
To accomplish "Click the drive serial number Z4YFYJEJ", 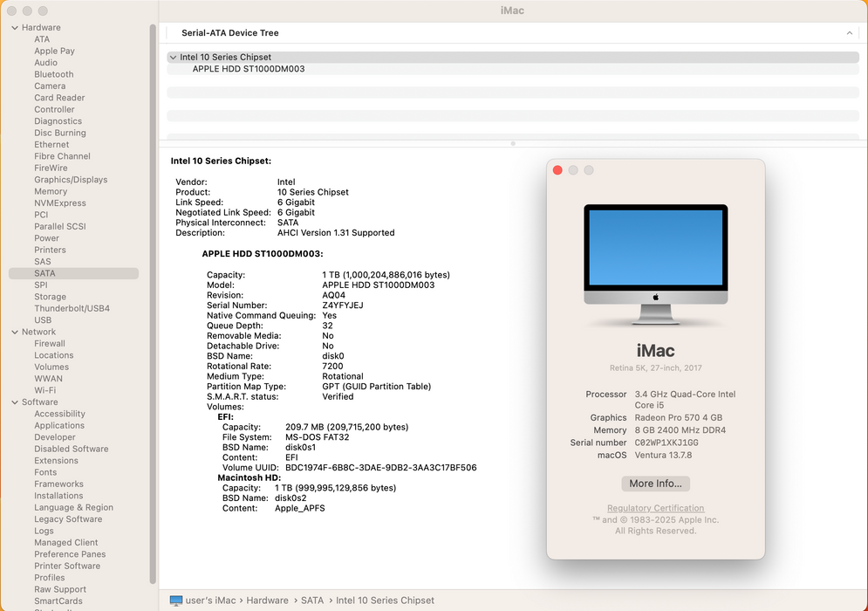I will pyautogui.click(x=343, y=305).
